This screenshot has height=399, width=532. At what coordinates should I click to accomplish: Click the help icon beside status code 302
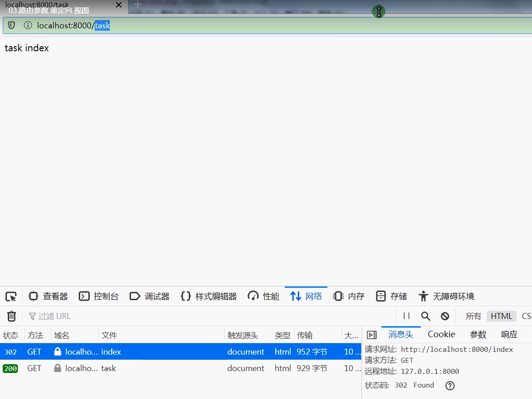[x=450, y=386]
